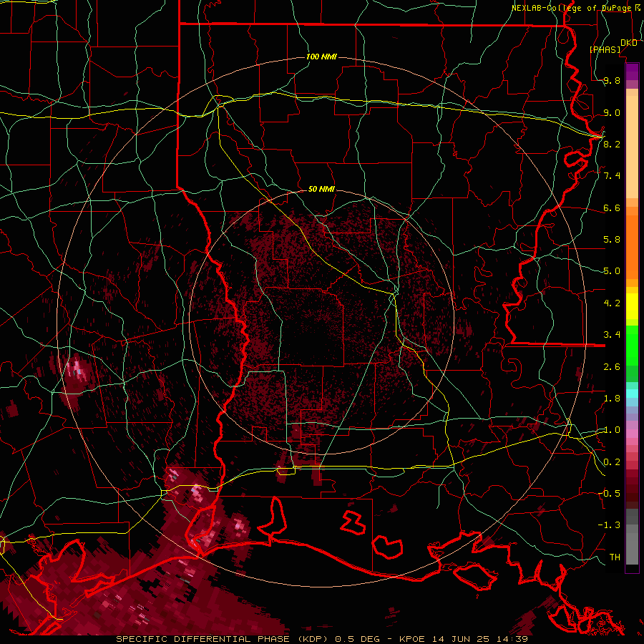The image size is (644, 644).
Task: Click the 9.0 legend value
Action: click(x=612, y=112)
